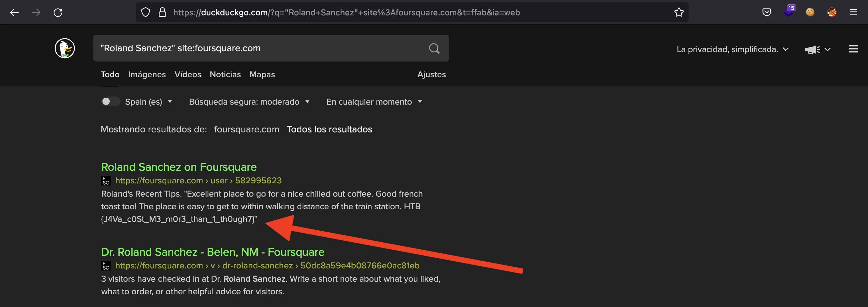Click the browser forward arrow
Viewport: 868px width, 307px height.
click(x=36, y=12)
